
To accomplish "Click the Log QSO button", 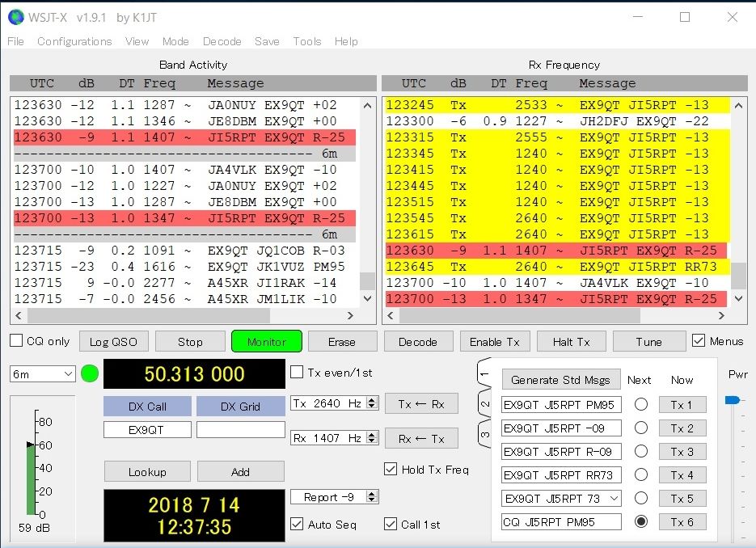I will pyautogui.click(x=114, y=342).
